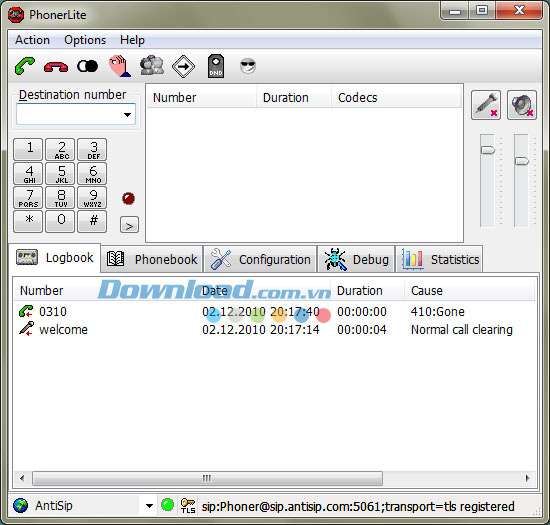Dial keypad star key
550x525 pixels.
pos(28,221)
